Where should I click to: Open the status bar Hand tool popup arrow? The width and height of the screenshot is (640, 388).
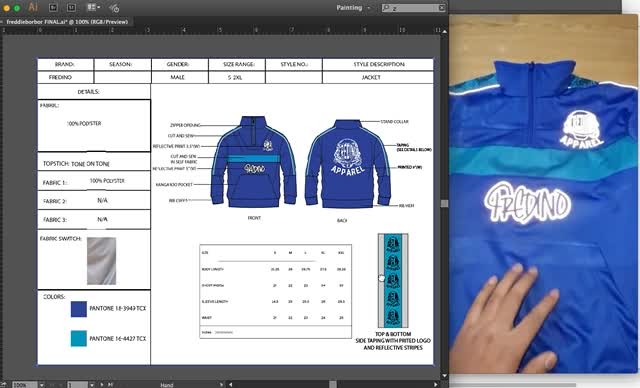point(221,384)
